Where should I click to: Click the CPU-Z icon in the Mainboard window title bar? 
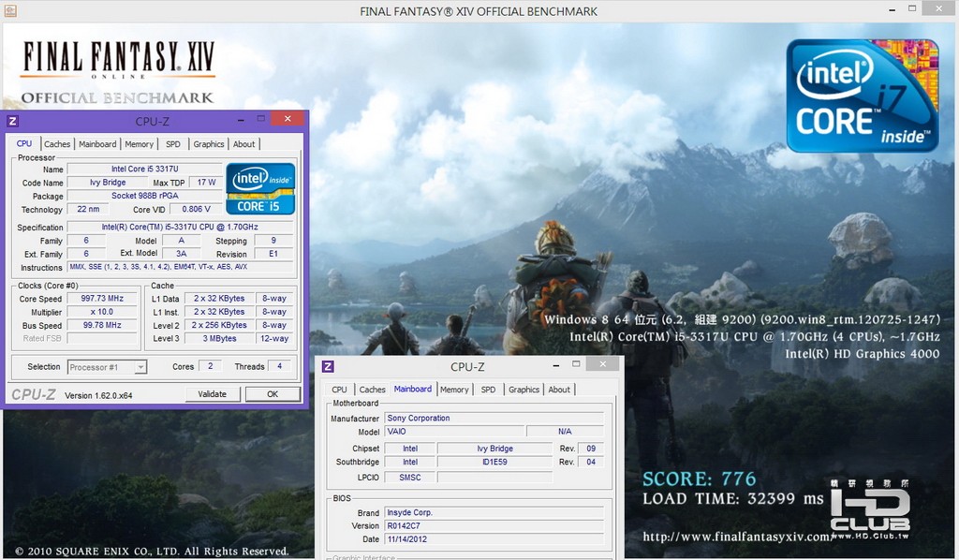point(328,366)
